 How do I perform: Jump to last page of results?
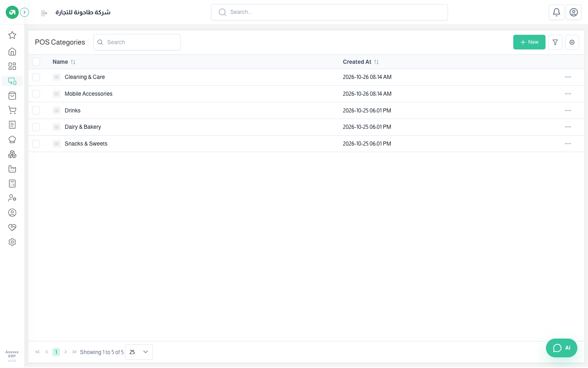74,352
